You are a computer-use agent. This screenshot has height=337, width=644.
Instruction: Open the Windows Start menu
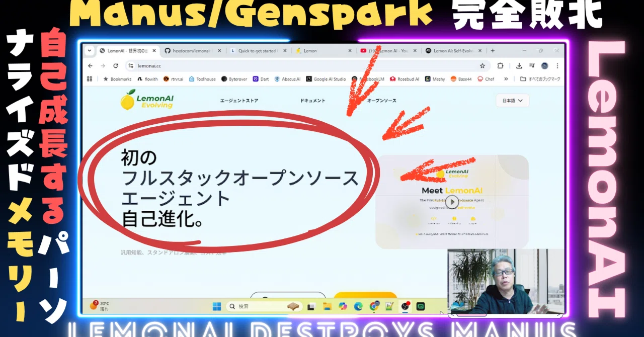coord(216,306)
